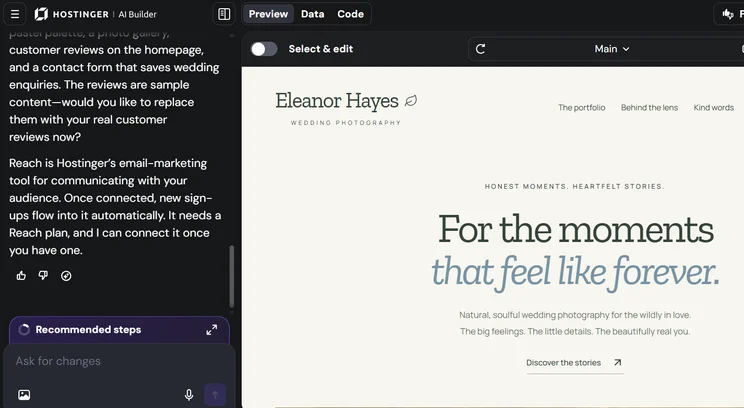744x408 pixels.
Task: Click 'customer reviews on the homepage' chat text
Action: (106, 50)
